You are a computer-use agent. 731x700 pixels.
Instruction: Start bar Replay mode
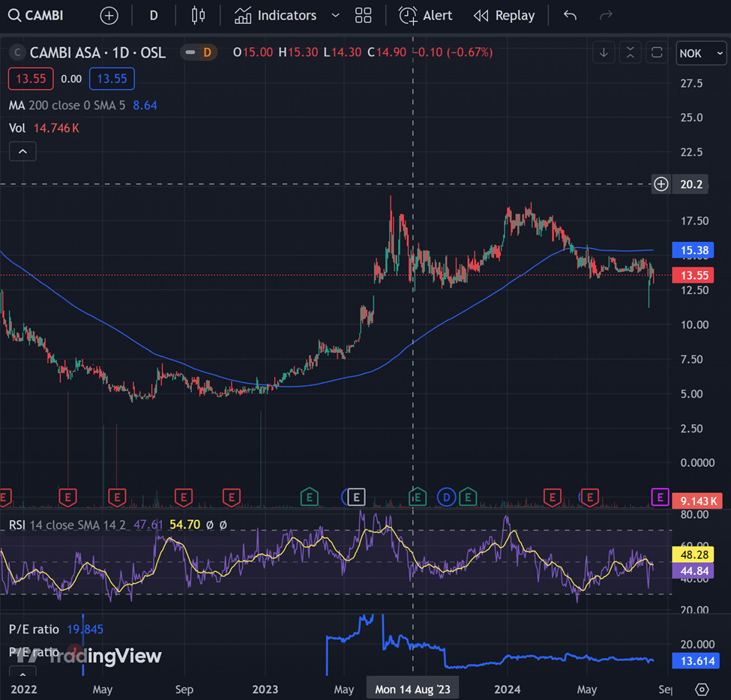tap(505, 16)
